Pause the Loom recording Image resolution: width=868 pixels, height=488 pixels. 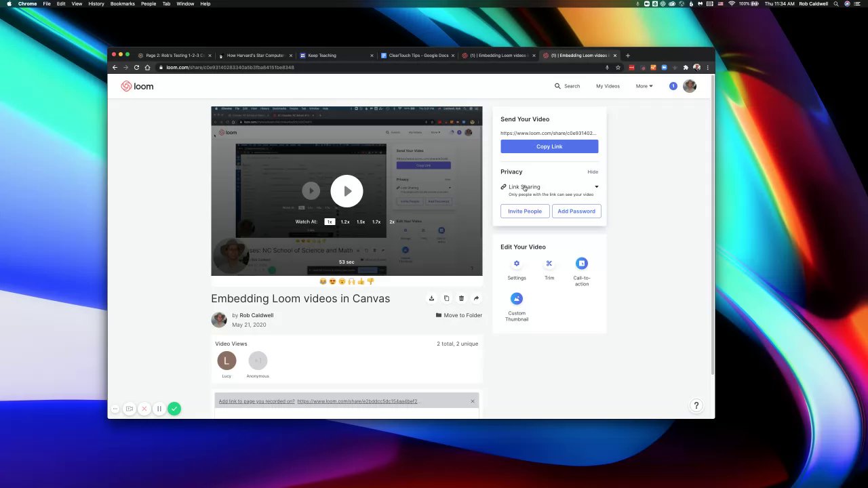tap(159, 409)
